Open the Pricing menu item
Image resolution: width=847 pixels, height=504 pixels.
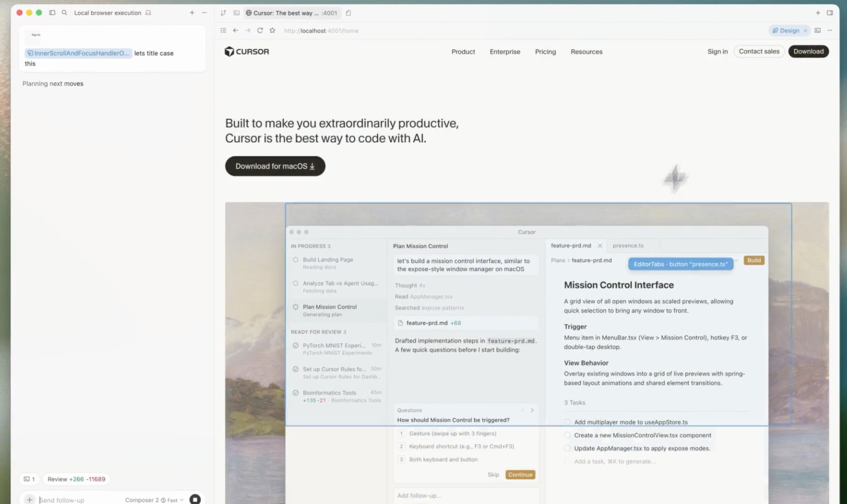pos(545,52)
